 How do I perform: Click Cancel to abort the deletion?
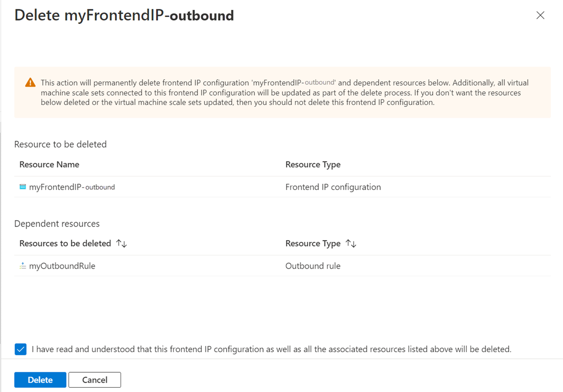pyautogui.click(x=94, y=380)
